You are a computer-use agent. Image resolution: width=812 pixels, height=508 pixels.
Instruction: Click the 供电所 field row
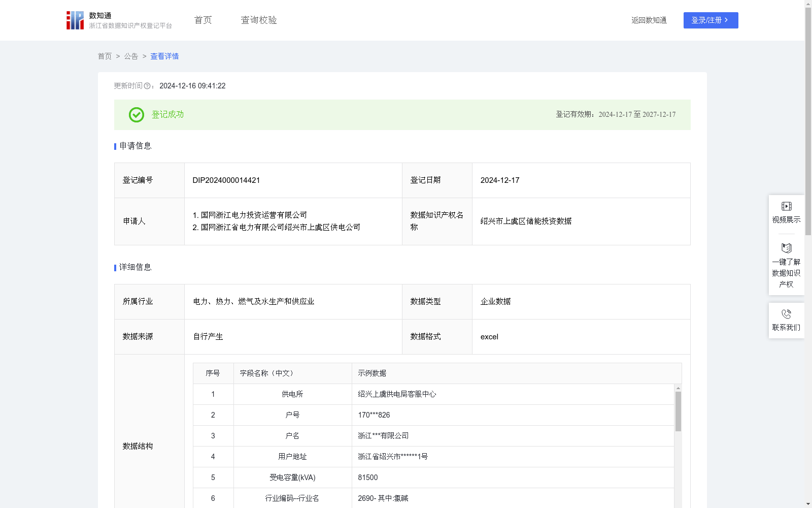[433, 394]
